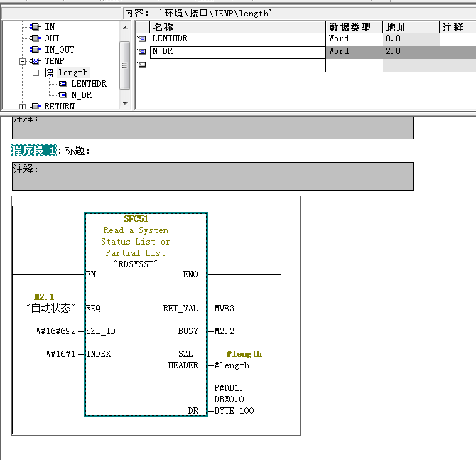Click address cell 2.0
The image size is (476, 460).
[411, 51]
